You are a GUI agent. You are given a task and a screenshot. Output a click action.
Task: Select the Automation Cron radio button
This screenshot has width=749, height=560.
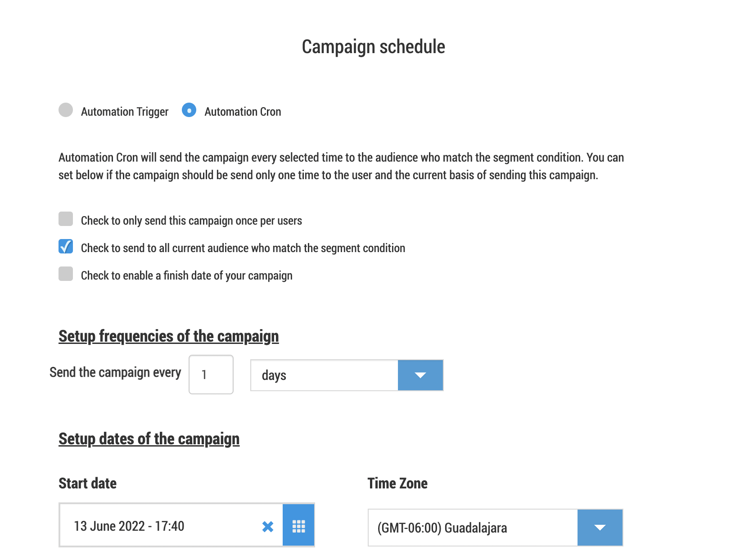[x=189, y=110]
